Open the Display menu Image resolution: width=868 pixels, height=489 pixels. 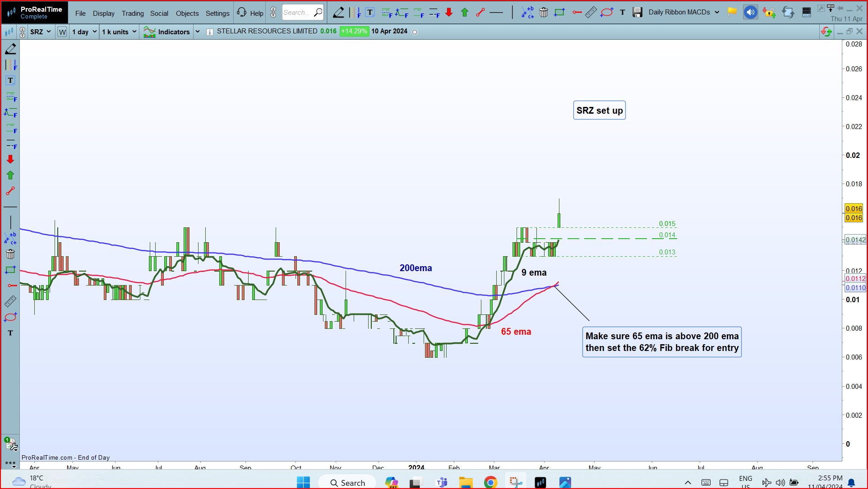104,13
